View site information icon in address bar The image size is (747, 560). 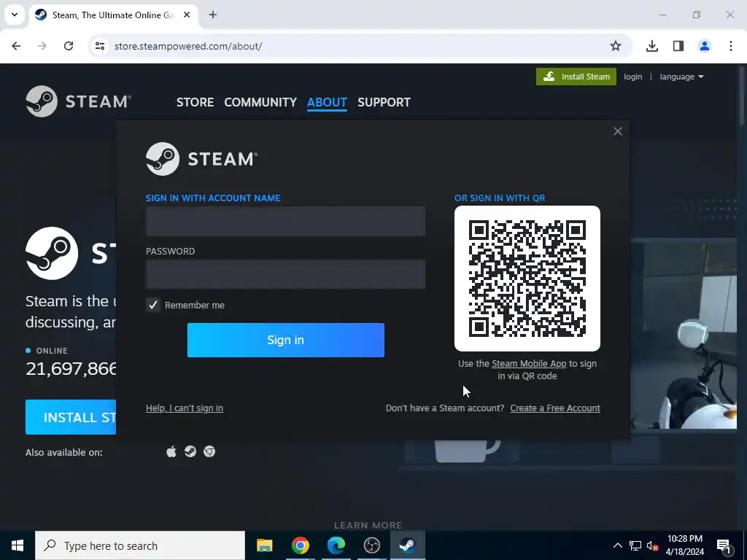coord(100,46)
